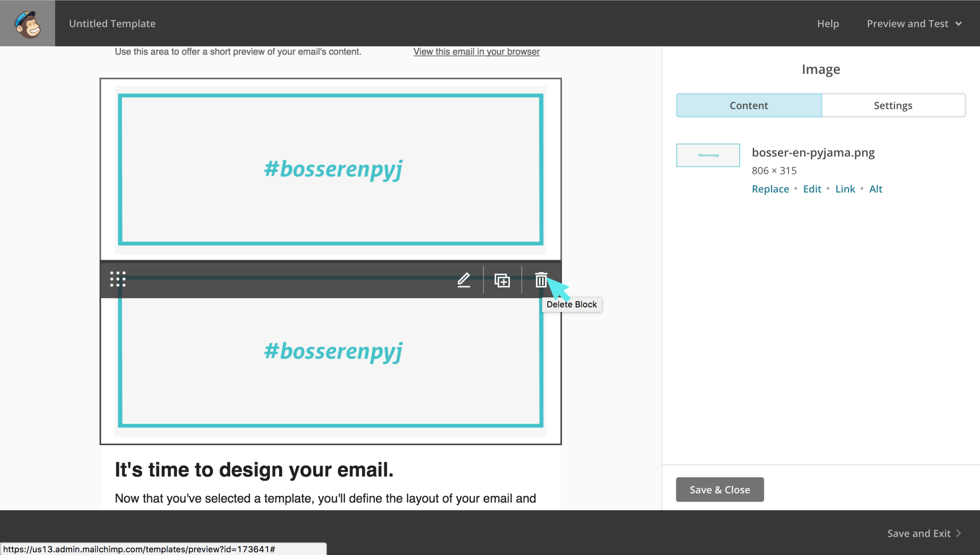Switch to the Content tab
This screenshot has height=555, width=980.
click(748, 105)
